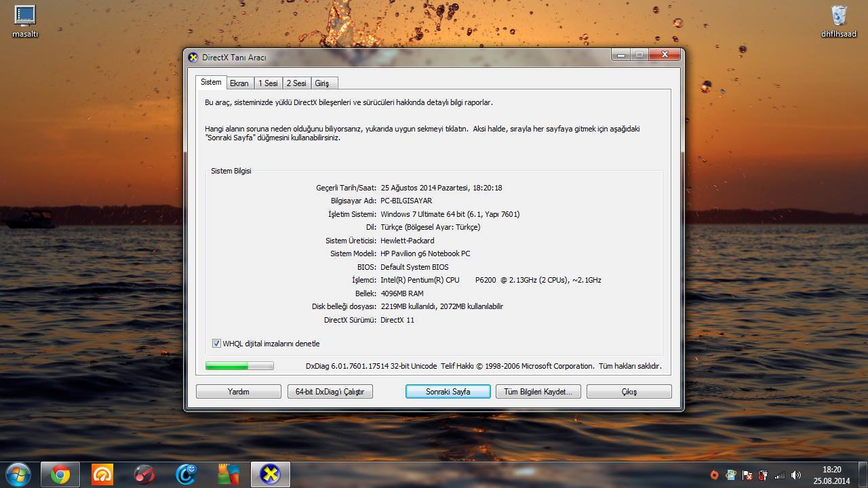The width and height of the screenshot is (868, 488).
Task: Click the Sonraki Sayfa button
Action: coord(448,392)
